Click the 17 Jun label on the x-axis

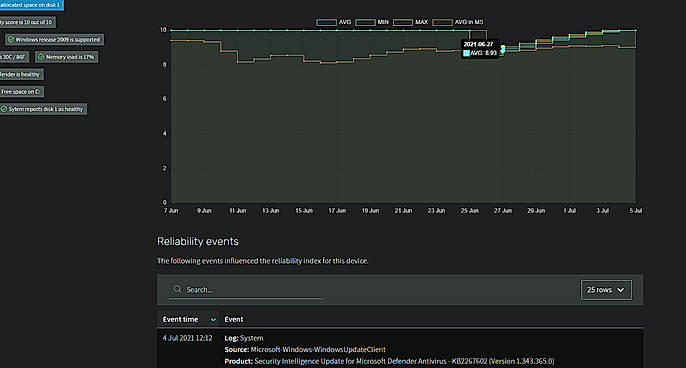pyautogui.click(x=337, y=210)
